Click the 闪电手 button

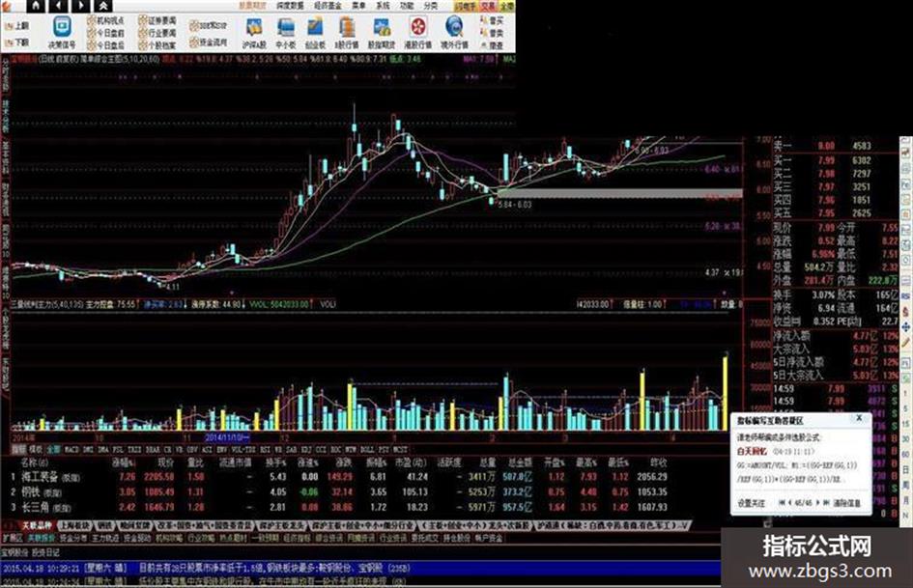click(x=466, y=6)
